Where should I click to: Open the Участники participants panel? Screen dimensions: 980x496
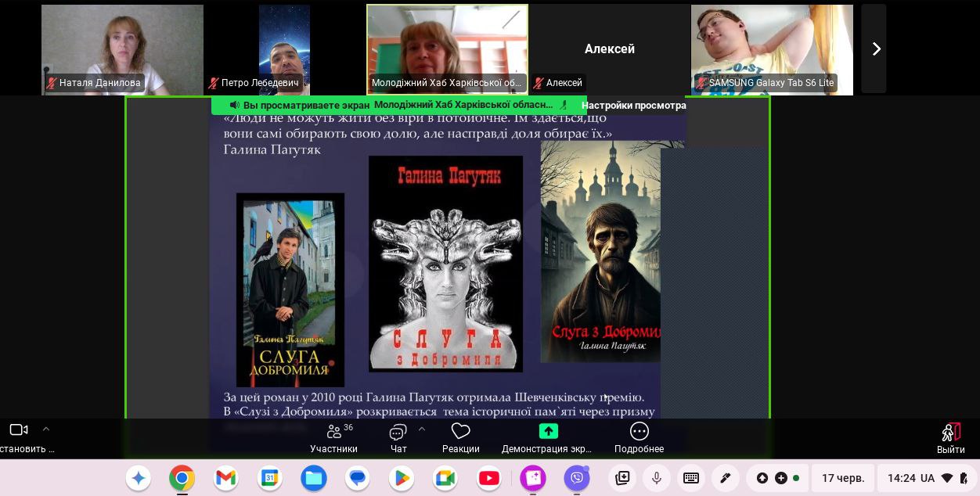(333, 438)
